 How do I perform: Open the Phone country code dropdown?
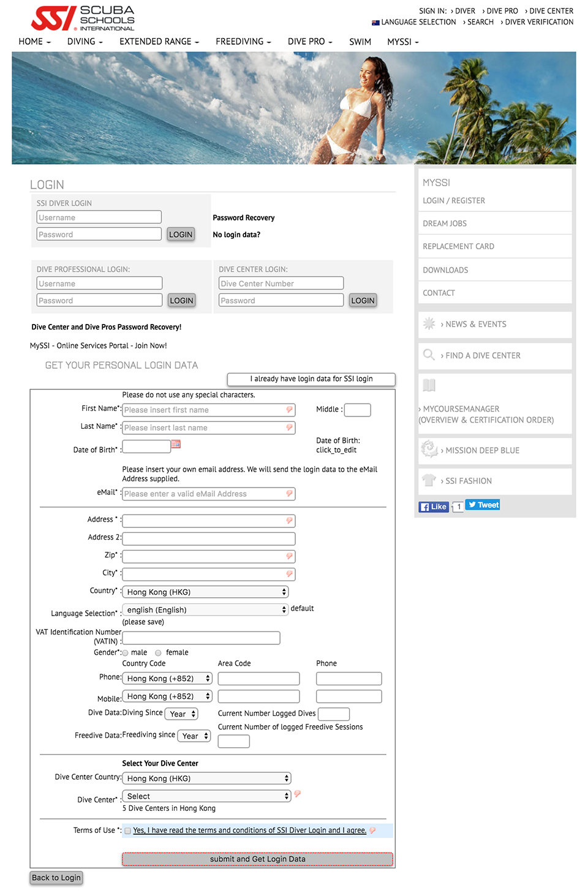tap(167, 678)
